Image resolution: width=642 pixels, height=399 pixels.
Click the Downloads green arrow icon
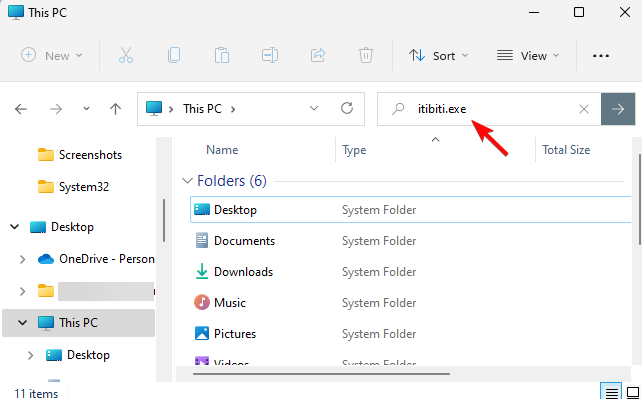201,271
